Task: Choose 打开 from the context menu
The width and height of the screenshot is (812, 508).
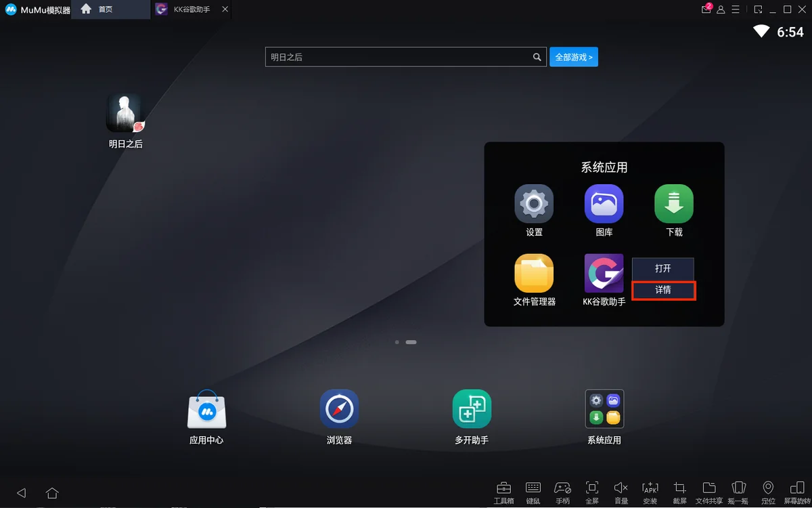Action: pyautogui.click(x=663, y=269)
